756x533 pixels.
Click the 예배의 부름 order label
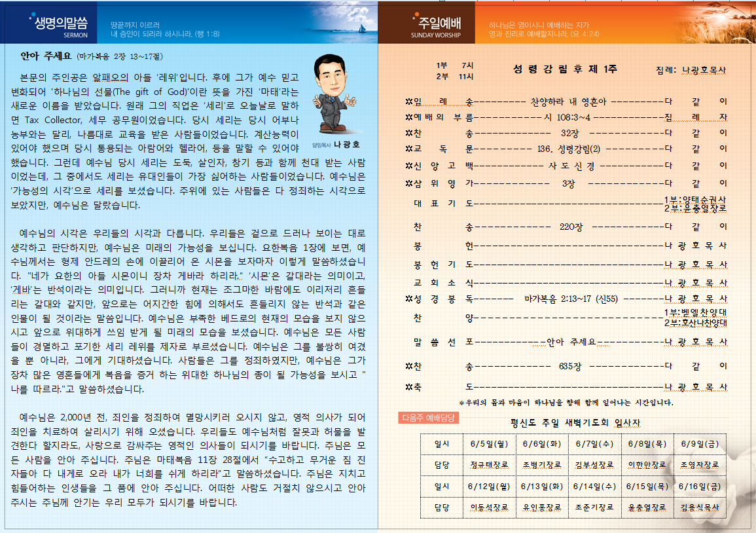pos(439,117)
